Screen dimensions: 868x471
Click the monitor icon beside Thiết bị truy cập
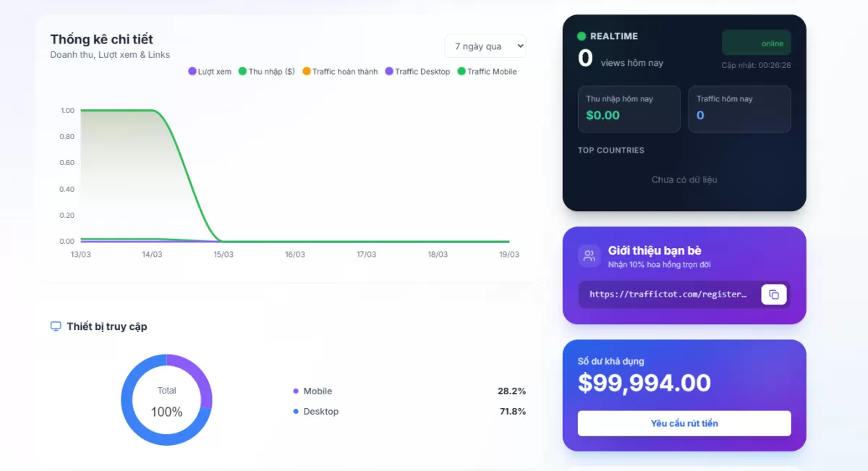(56, 326)
